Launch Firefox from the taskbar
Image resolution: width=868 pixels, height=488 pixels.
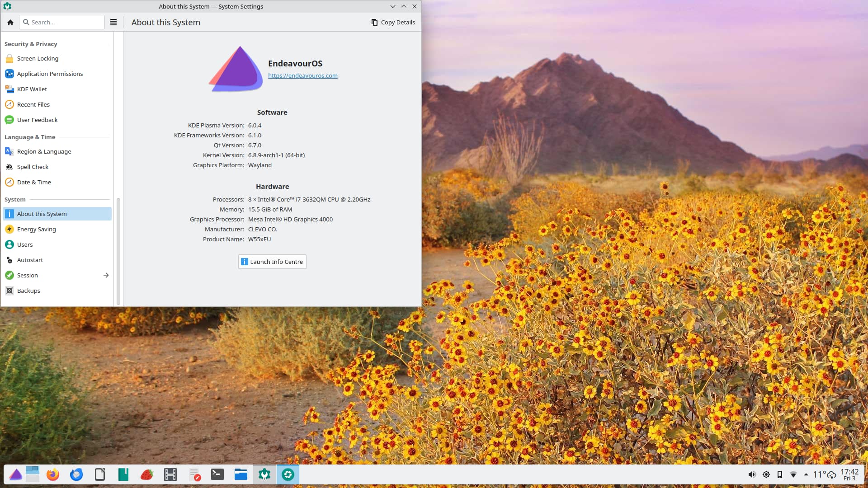click(53, 474)
